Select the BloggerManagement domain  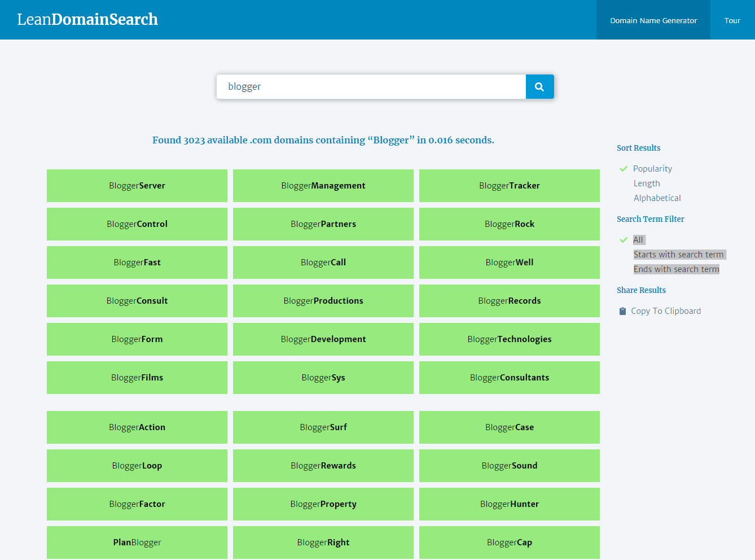(323, 186)
